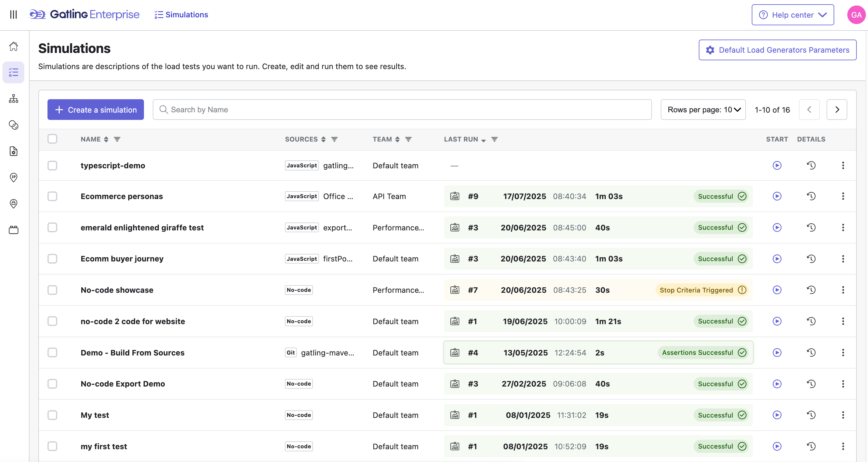Image resolution: width=868 pixels, height=462 pixels.
Task: Go to the next page of simulations
Action: coord(837,110)
